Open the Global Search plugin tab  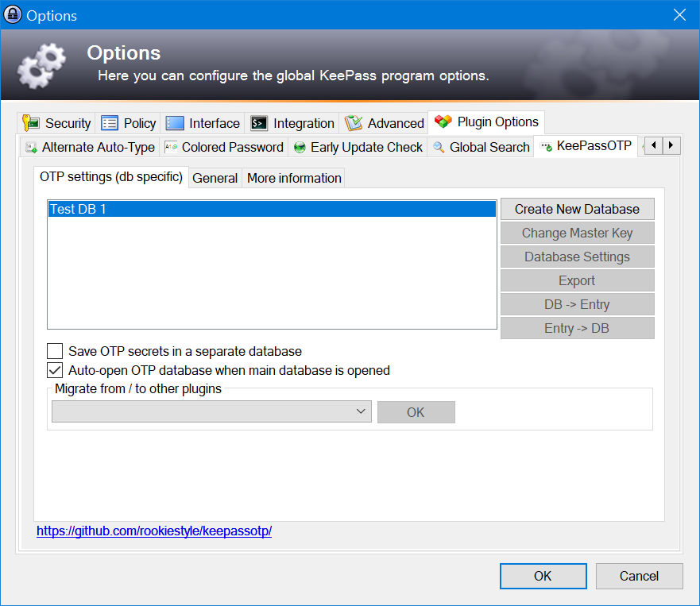[481, 147]
